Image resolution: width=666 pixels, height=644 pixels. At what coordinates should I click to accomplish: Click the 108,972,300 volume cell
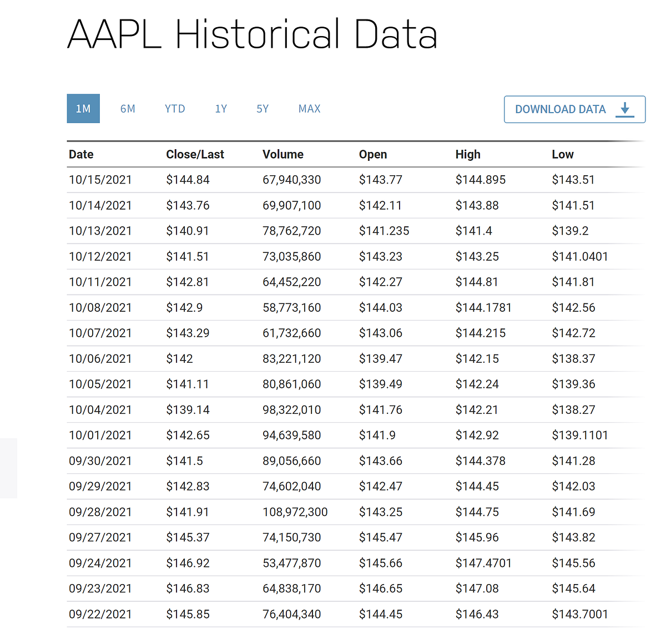[x=295, y=512]
